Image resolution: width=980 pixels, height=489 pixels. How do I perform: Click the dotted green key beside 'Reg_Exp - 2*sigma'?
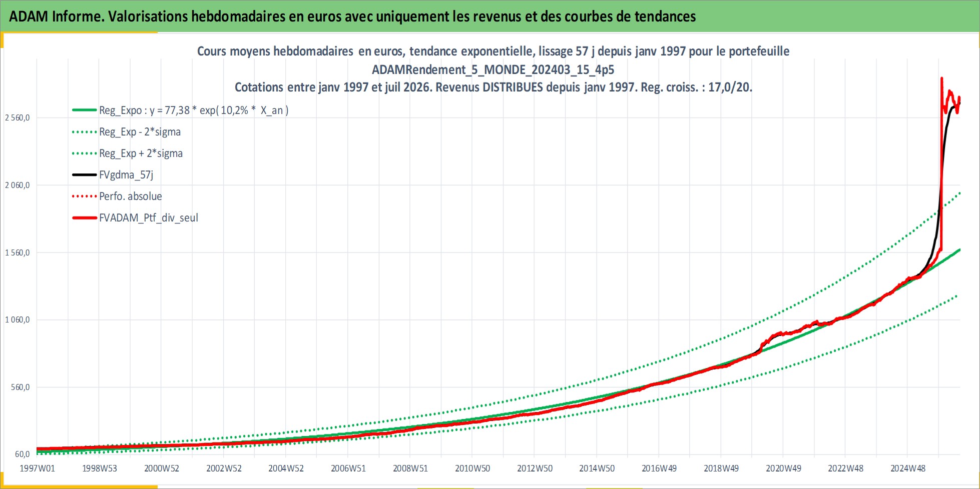[84, 132]
